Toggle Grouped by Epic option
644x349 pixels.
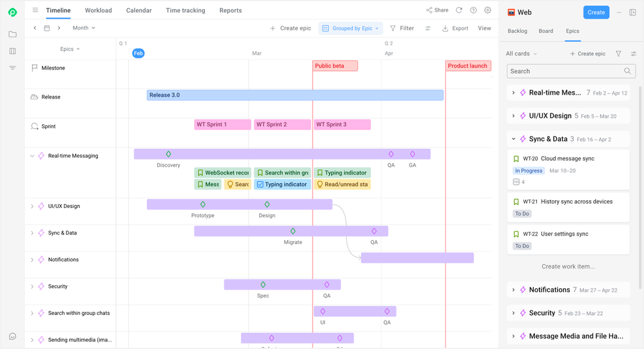(350, 28)
